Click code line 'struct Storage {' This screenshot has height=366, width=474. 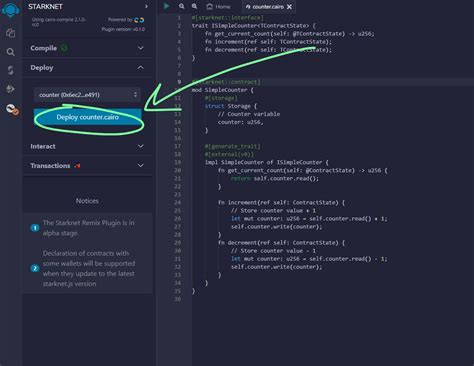(x=231, y=106)
